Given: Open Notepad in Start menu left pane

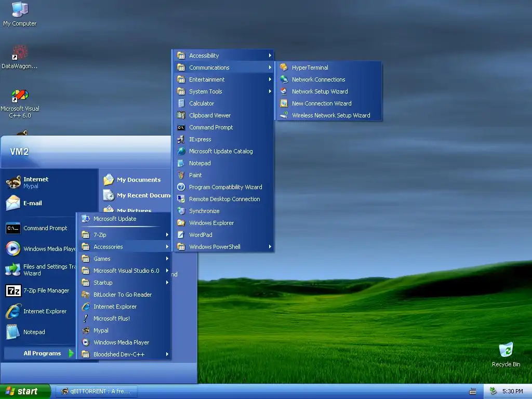Looking at the screenshot, I should click(x=39, y=332).
